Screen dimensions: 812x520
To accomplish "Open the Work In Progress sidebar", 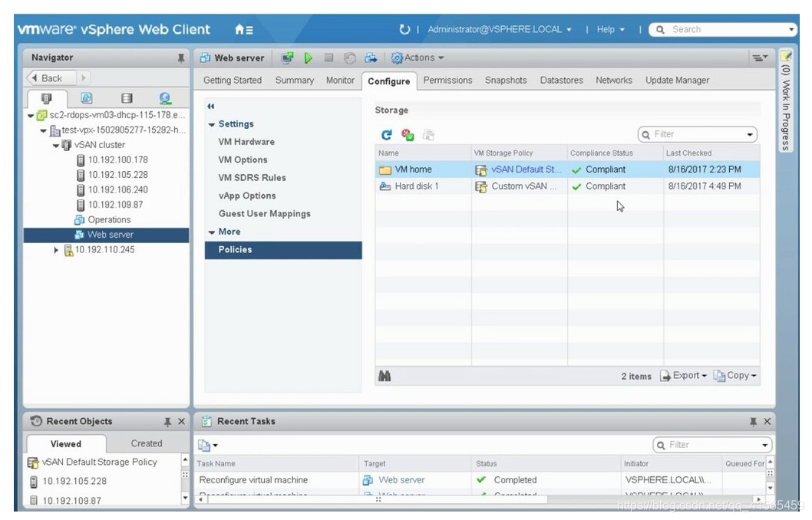I will [x=786, y=101].
